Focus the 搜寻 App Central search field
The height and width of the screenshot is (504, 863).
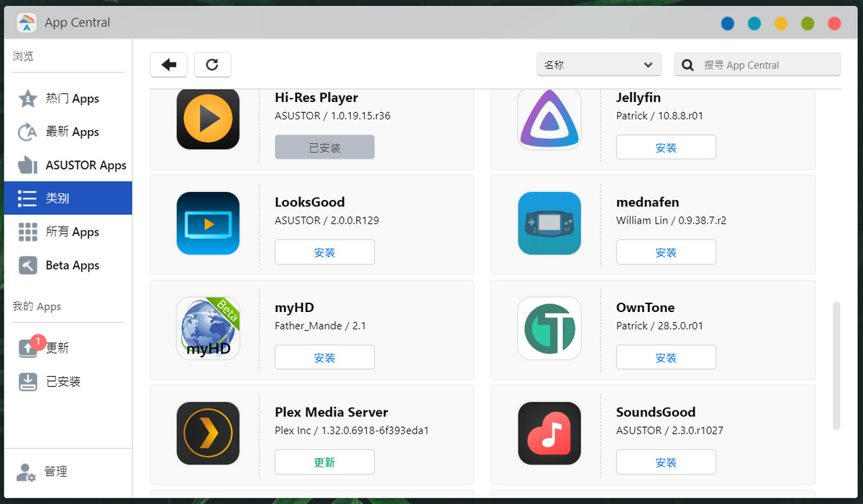pos(757,65)
